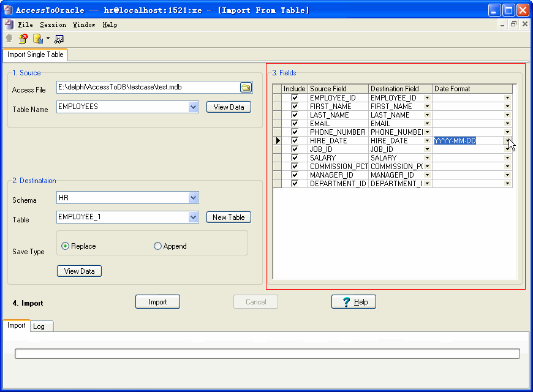Image resolution: width=533 pixels, height=392 pixels.
Task: Click the help question mark button
Action: click(x=353, y=302)
